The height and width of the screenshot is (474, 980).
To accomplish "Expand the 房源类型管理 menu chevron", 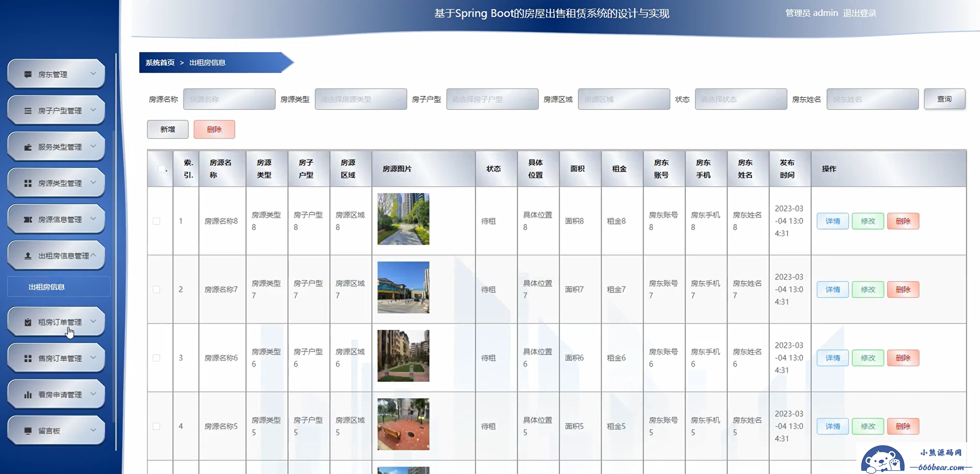I will 93,182.
